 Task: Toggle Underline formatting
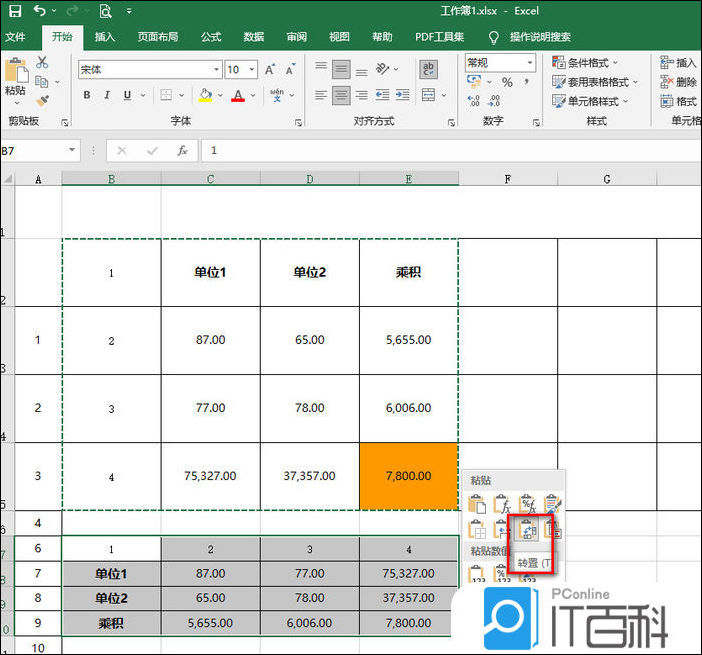[127, 95]
